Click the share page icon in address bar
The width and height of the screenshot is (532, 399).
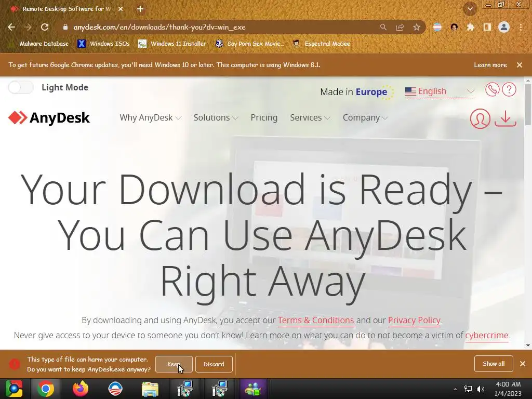400,27
